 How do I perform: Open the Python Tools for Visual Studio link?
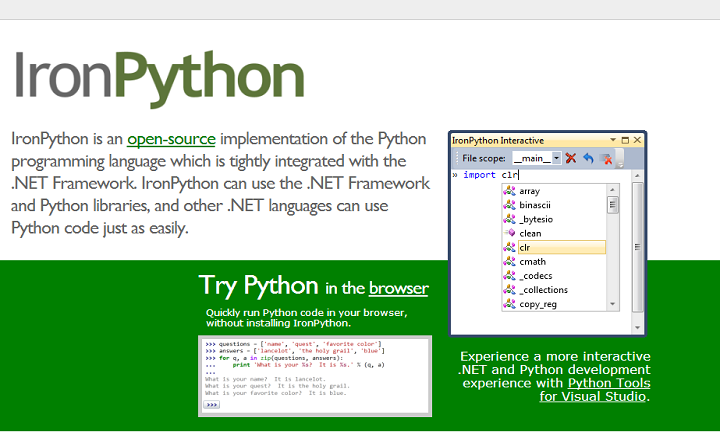[x=595, y=390]
